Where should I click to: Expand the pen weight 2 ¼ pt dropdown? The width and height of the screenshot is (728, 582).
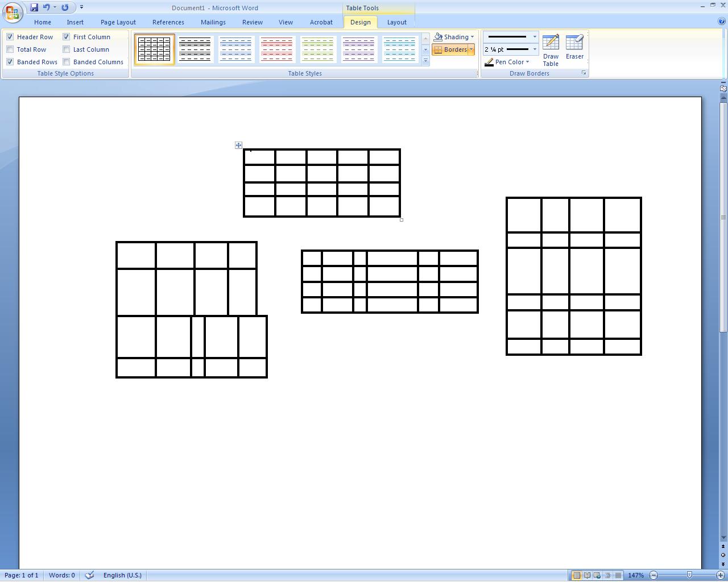click(534, 49)
